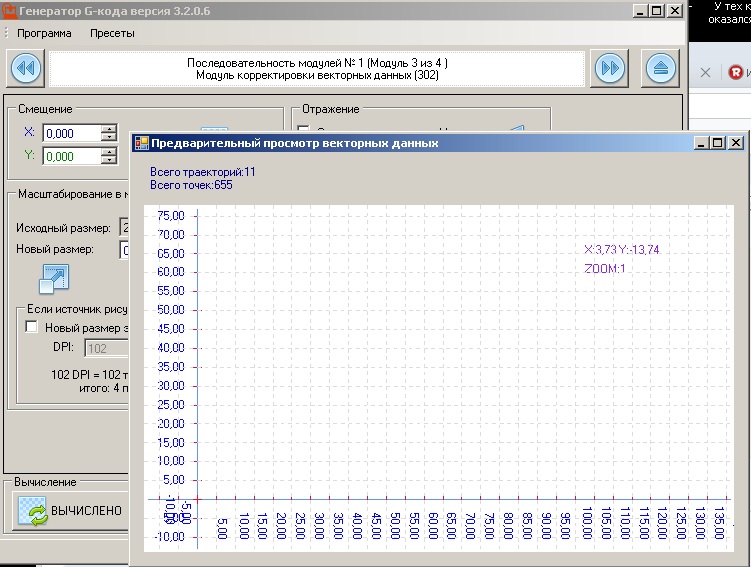Click the Y offset input field
751x567 pixels.
pyautogui.click(x=70, y=156)
